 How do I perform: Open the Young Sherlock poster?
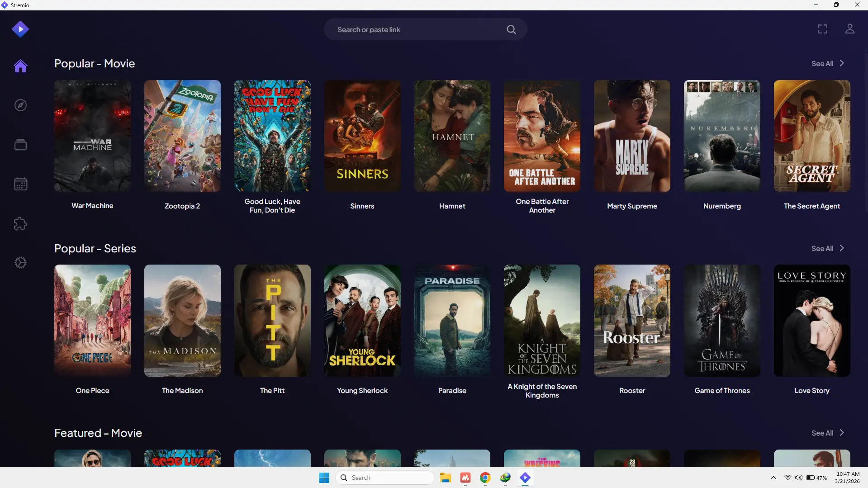click(x=362, y=321)
